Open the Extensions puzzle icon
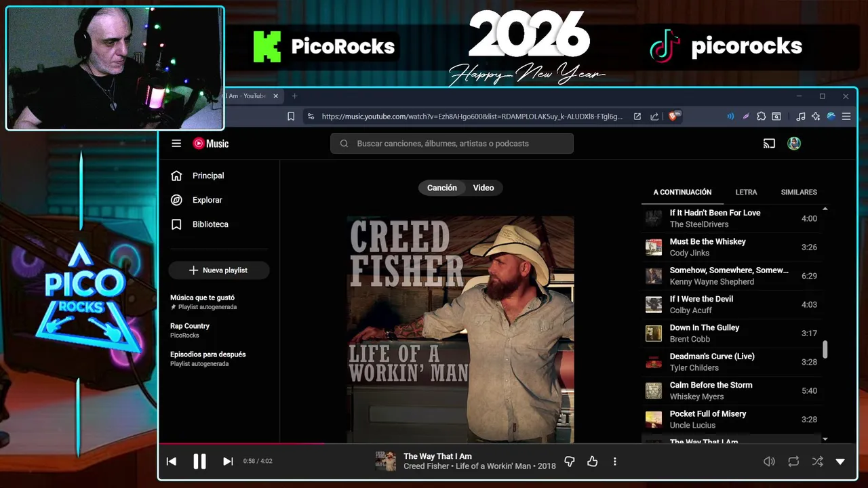Image resolution: width=868 pixels, height=488 pixels. click(x=761, y=117)
